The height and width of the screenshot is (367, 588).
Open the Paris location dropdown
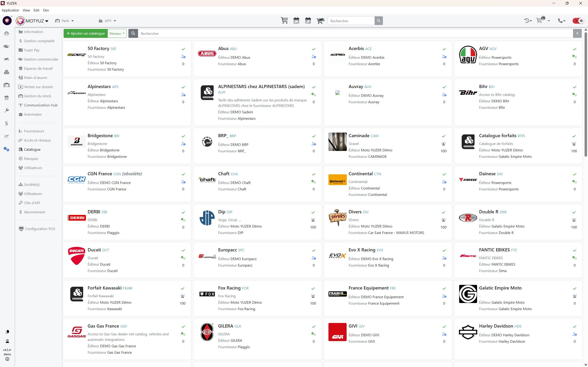pos(65,21)
